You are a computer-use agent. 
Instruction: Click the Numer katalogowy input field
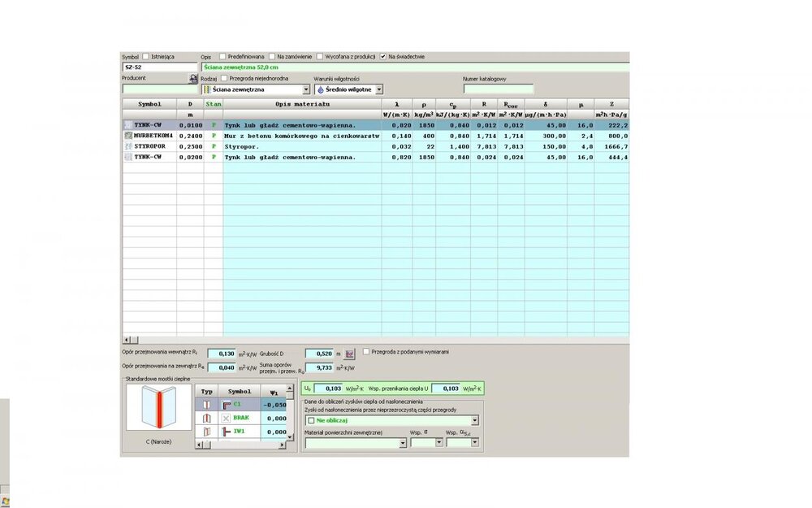point(499,89)
